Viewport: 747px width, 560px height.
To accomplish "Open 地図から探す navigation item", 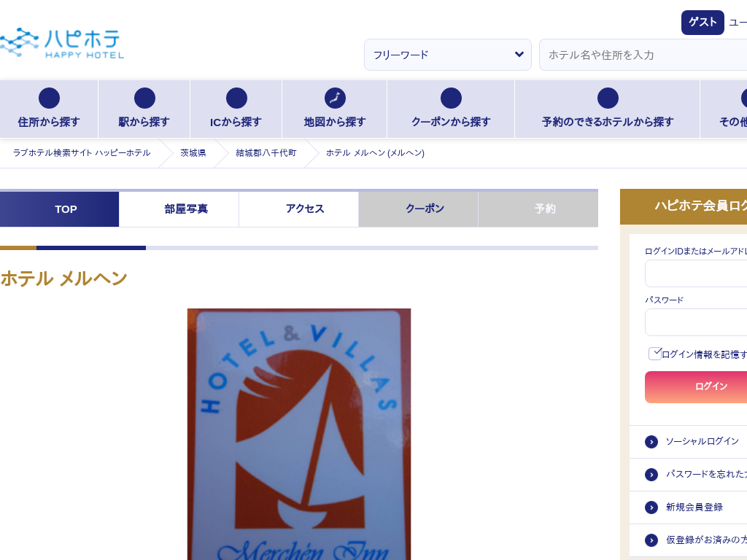I will coord(335,109).
